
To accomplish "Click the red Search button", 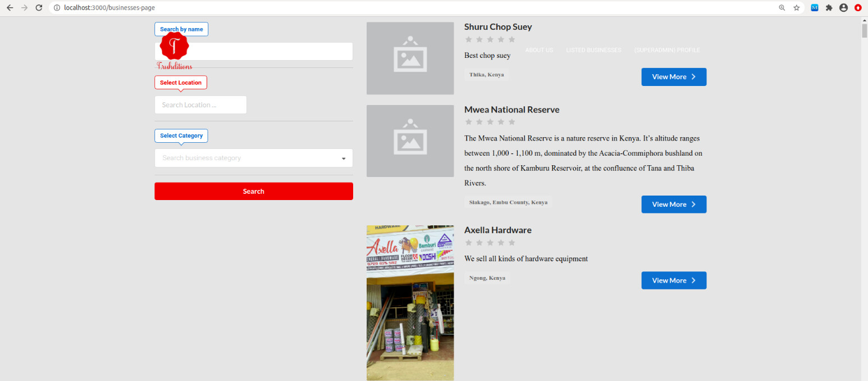I will 254,191.
